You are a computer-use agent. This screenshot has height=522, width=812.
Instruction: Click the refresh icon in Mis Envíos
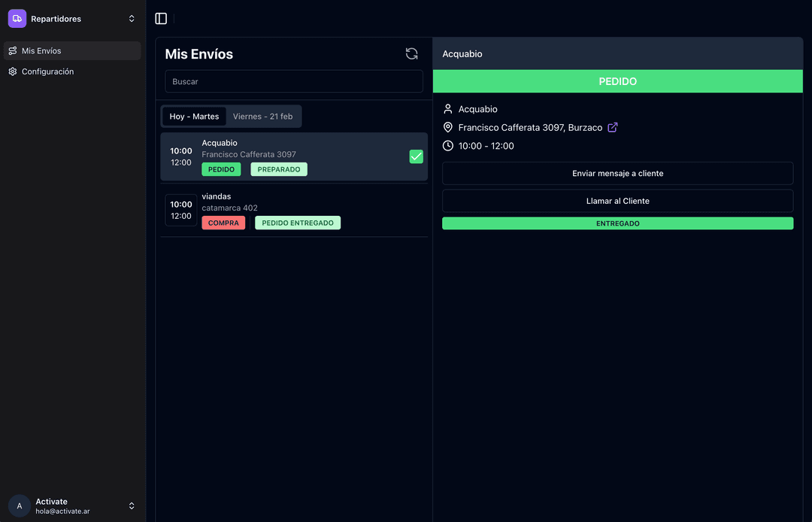pyautogui.click(x=411, y=53)
